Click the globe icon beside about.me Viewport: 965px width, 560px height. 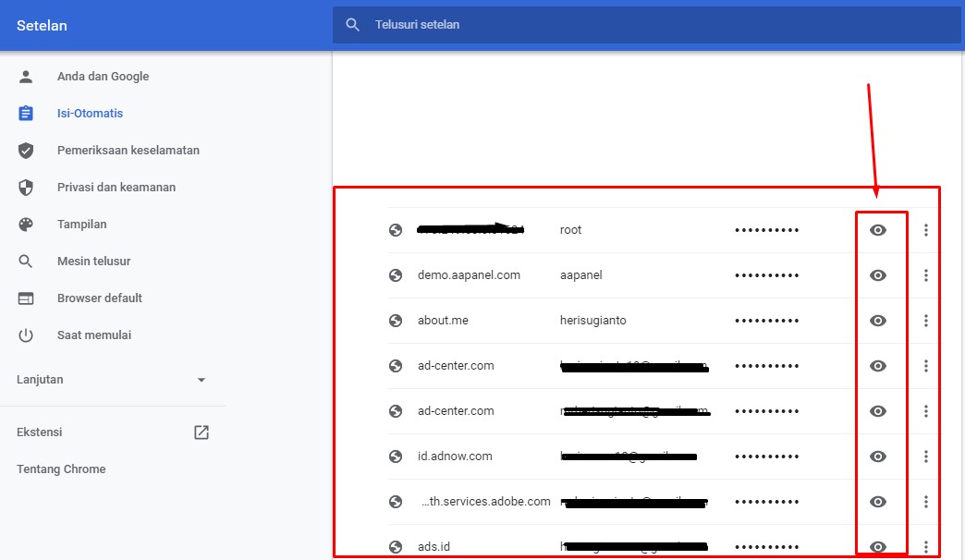pos(396,321)
